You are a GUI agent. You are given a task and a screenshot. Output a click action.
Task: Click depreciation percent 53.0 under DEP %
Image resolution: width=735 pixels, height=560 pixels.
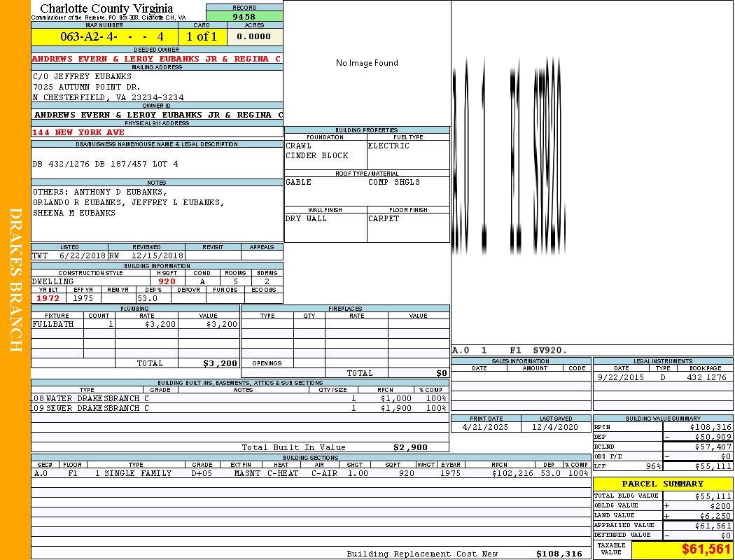click(147, 298)
